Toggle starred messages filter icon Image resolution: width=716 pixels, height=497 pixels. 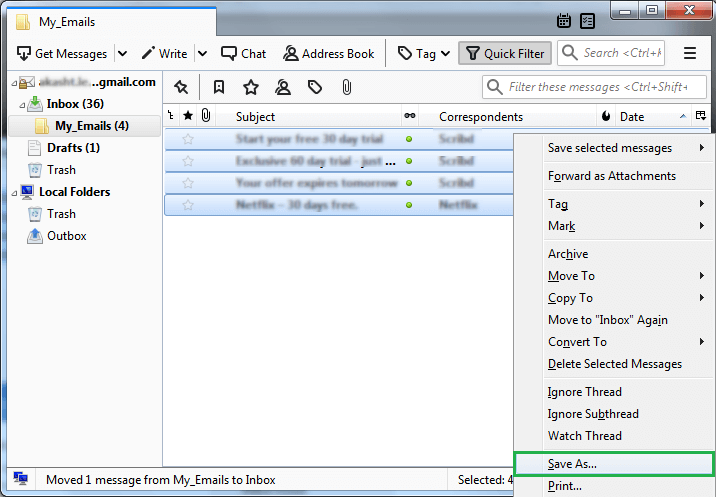[251, 87]
